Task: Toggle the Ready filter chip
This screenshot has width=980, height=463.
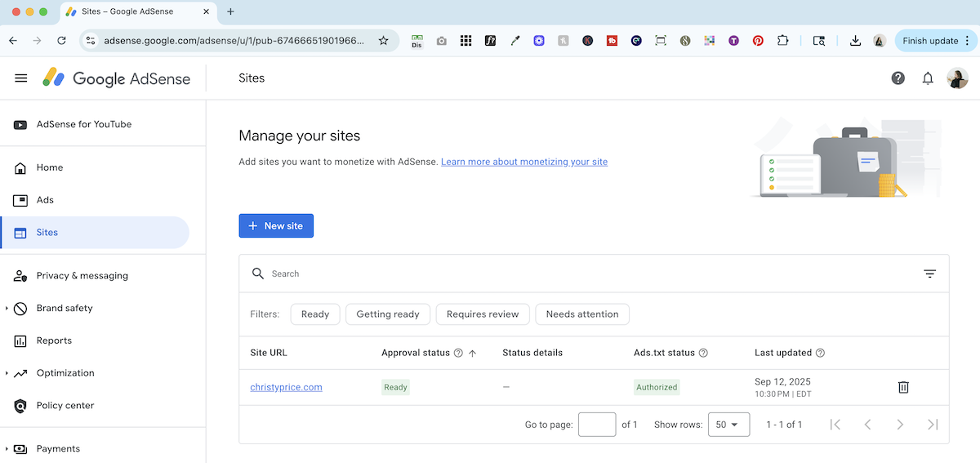Action: pos(315,314)
